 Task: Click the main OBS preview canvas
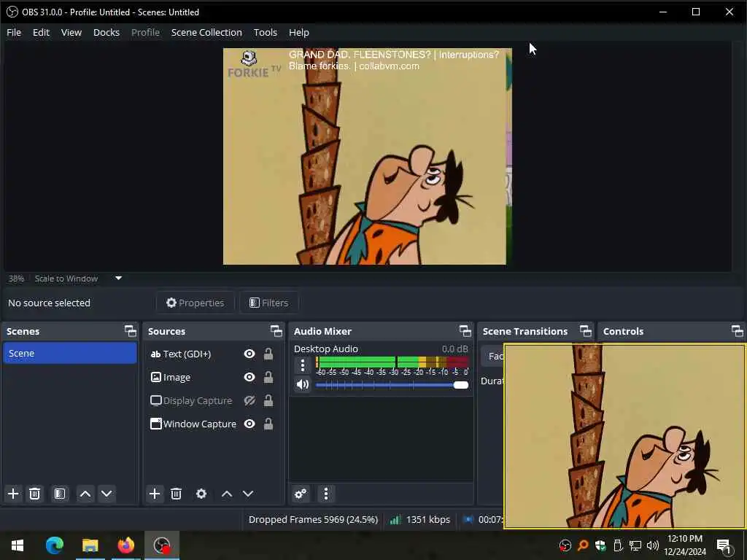coord(368,156)
